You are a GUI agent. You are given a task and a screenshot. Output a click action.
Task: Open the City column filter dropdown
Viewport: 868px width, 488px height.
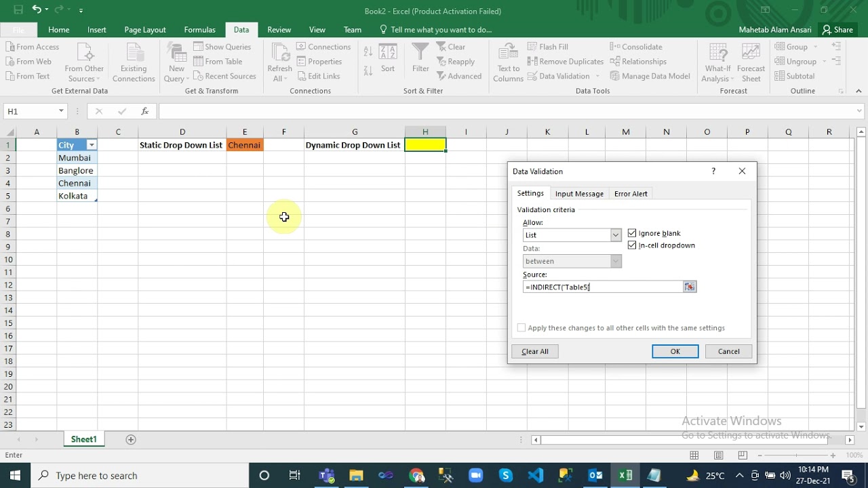pyautogui.click(x=91, y=145)
